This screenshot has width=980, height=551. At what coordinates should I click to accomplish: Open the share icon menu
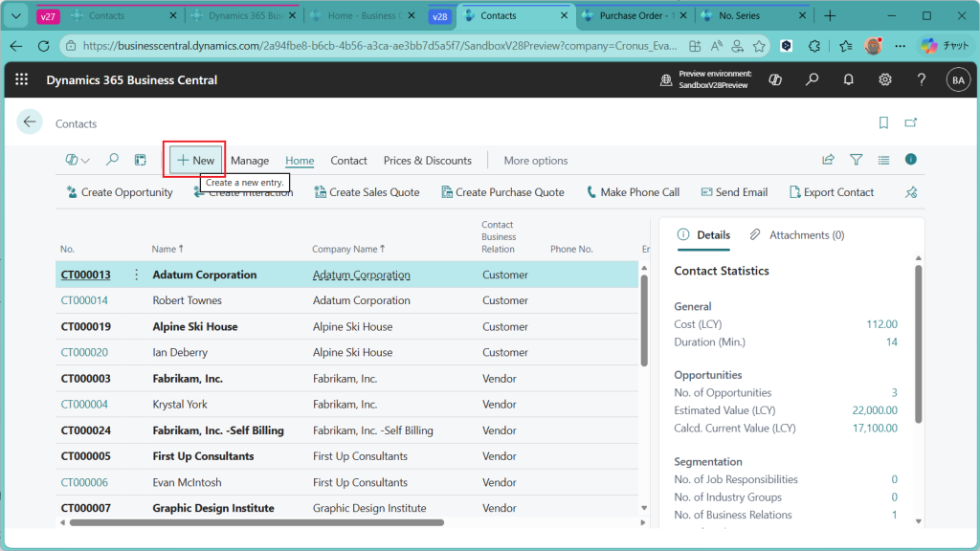(828, 160)
